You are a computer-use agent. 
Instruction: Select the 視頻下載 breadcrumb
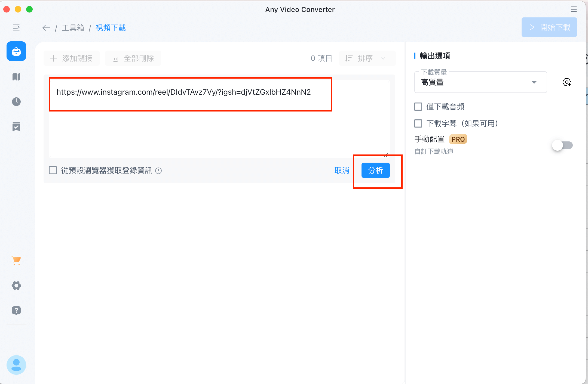tap(111, 28)
